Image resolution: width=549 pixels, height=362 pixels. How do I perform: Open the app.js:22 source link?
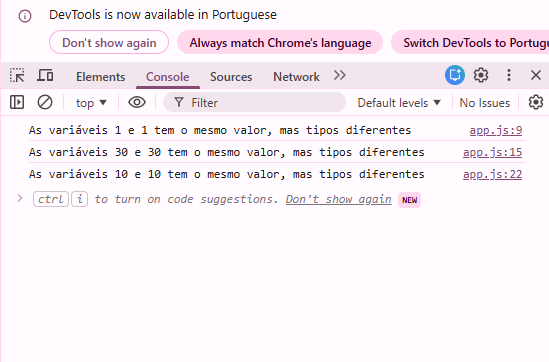pyautogui.click(x=492, y=174)
